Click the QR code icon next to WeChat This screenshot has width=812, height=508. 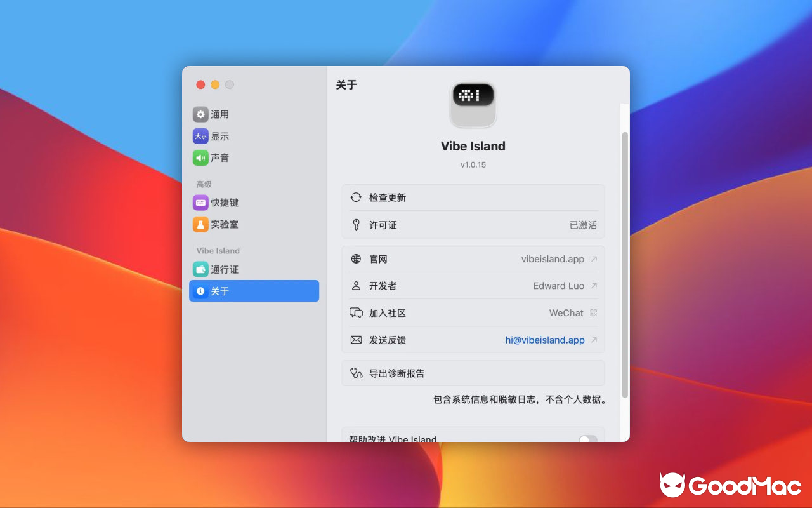tap(595, 312)
